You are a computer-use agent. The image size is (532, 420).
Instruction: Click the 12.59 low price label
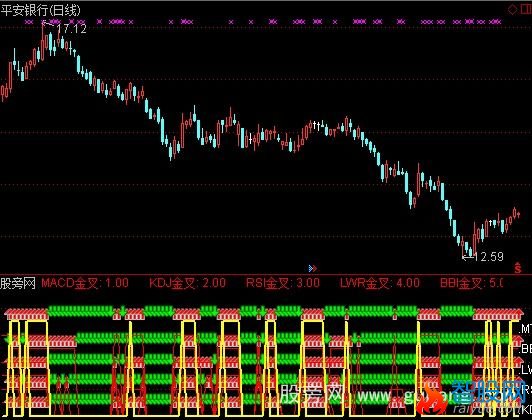point(489,256)
